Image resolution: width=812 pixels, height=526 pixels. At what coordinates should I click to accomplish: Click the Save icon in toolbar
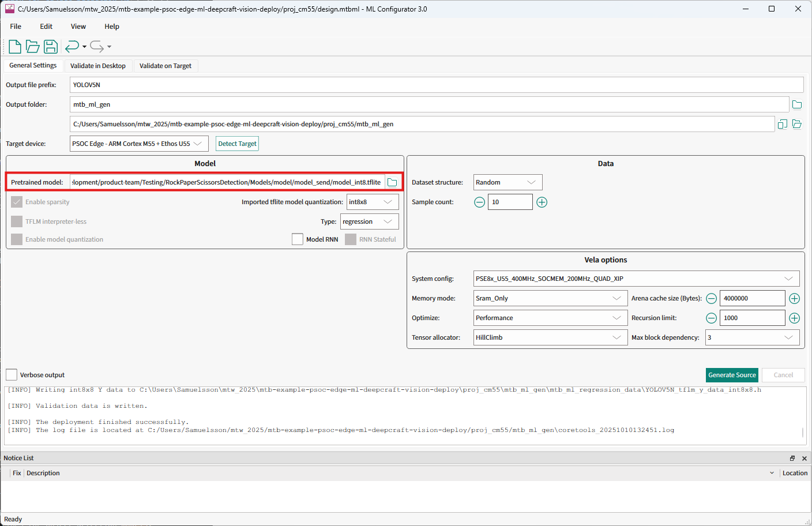51,47
